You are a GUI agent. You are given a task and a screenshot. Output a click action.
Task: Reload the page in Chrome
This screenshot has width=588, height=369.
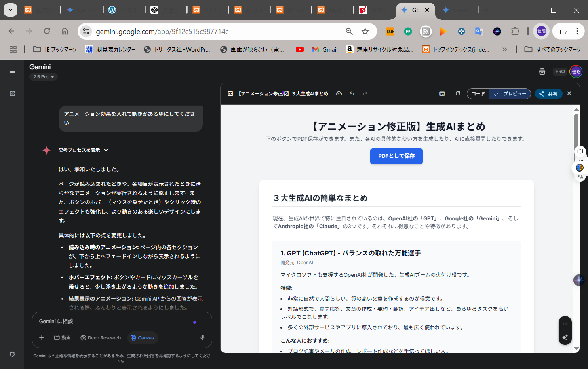pos(47,31)
